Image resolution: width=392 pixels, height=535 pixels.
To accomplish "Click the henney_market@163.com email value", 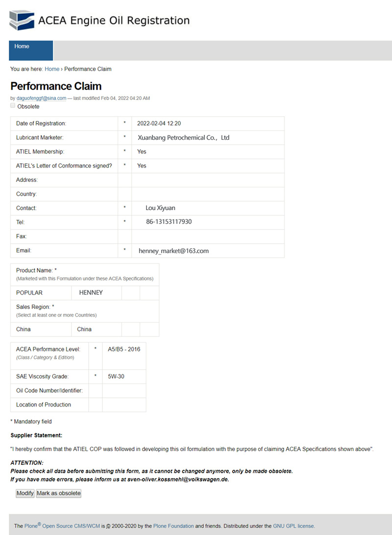I will 173,251.
